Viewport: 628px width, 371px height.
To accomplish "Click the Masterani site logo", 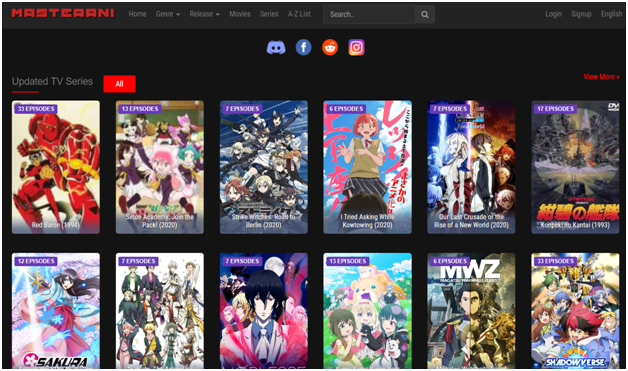I will (x=63, y=13).
